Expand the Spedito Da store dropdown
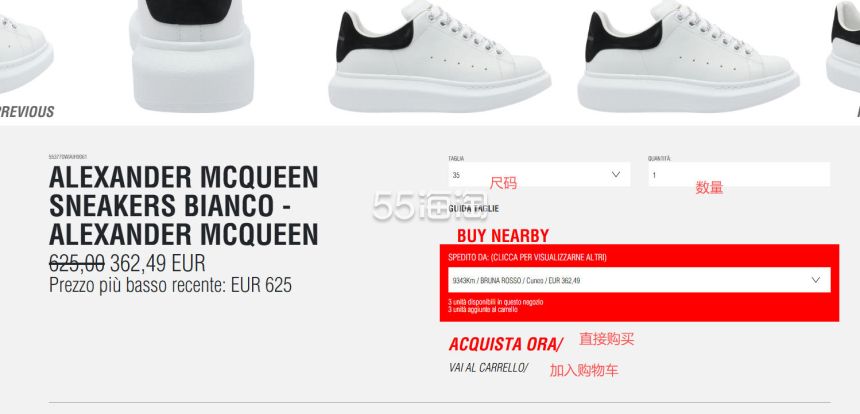The image size is (860, 414). (x=639, y=280)
